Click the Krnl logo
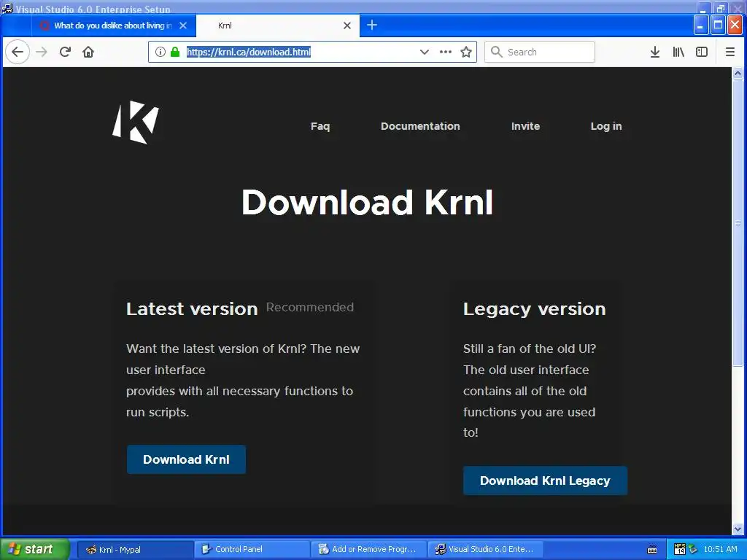The width and height of the screenshot is (747, 560). click(x=136, y=122)
